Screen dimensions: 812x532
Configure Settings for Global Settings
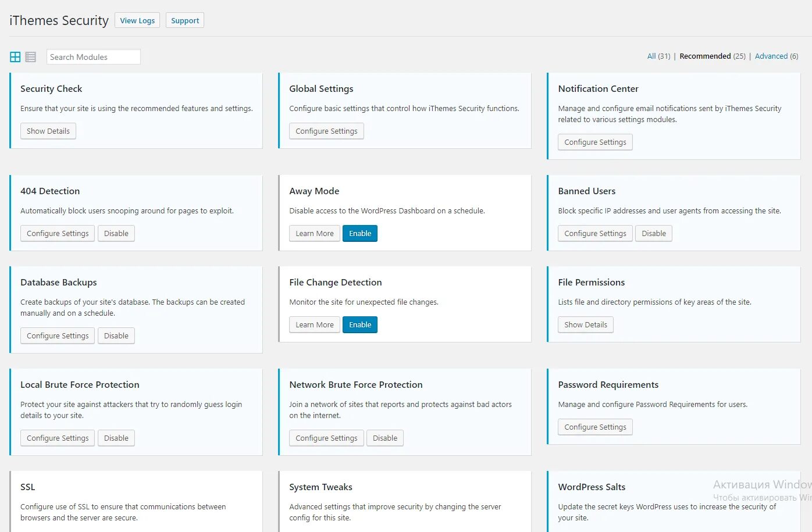[x=326, y=131]
